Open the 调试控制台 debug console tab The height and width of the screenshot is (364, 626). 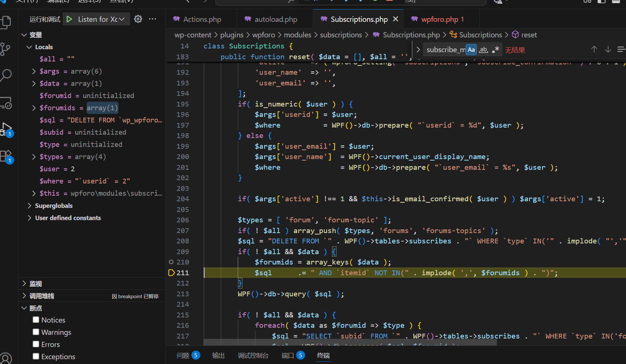point(253,355)
